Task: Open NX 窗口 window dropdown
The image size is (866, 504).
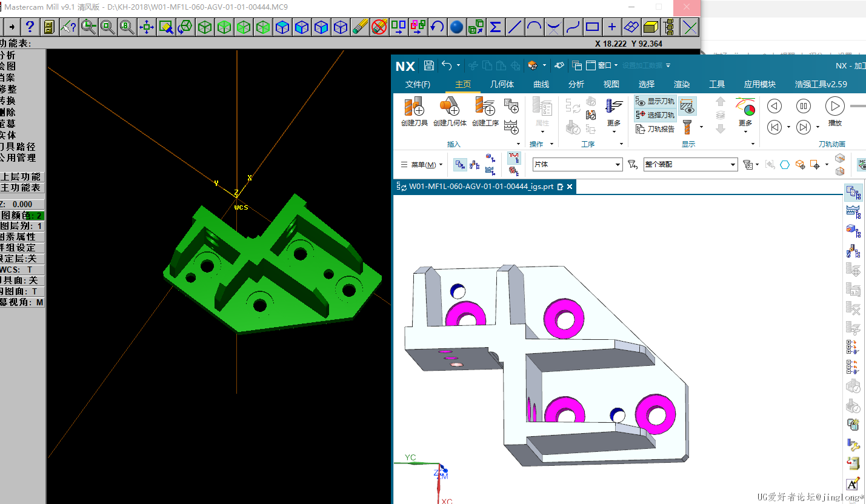Action: pos(608,65)
